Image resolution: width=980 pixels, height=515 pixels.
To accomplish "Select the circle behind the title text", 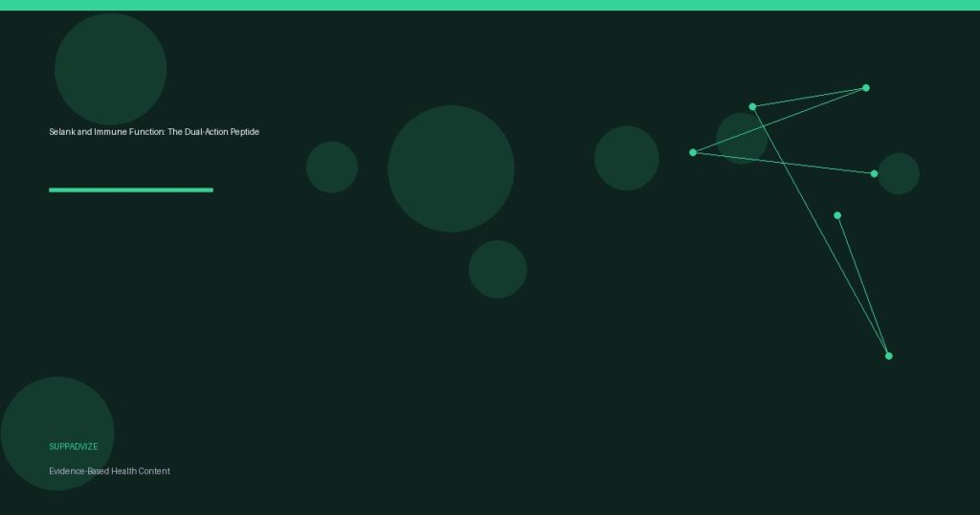I will point(110,69).
